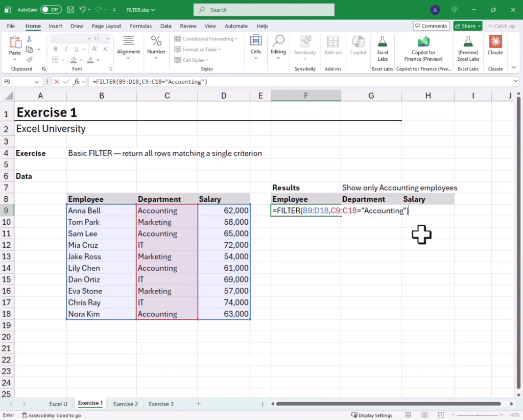523x420 pixels.
Task: Click the Copy icon
Action: point(29,50)
